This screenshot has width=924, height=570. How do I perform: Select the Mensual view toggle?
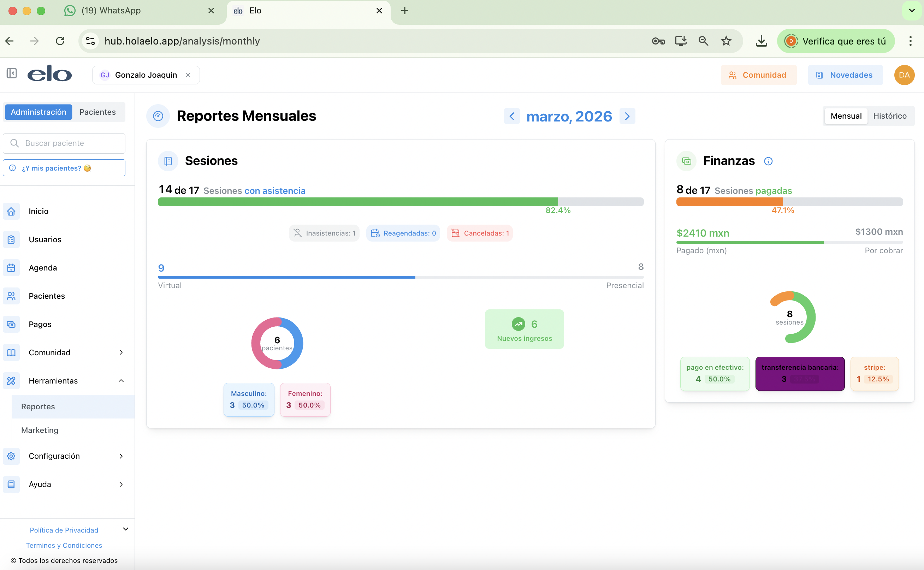[x=846, y=116]
